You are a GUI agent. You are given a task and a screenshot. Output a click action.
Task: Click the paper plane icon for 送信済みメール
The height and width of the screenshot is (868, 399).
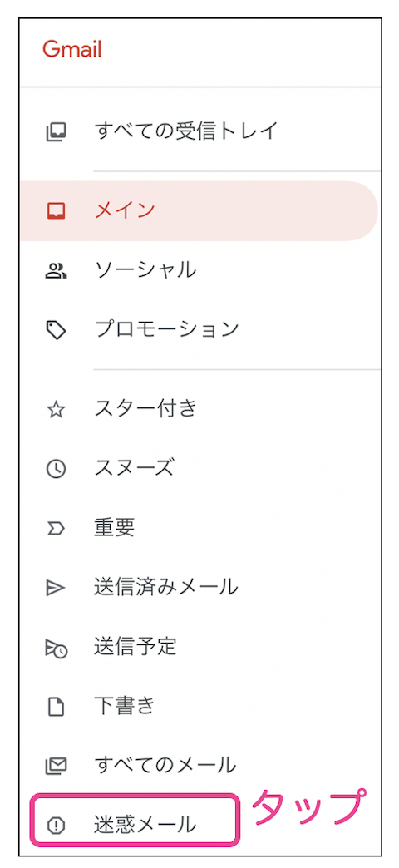pyautogui.click(x=56, y=589)
